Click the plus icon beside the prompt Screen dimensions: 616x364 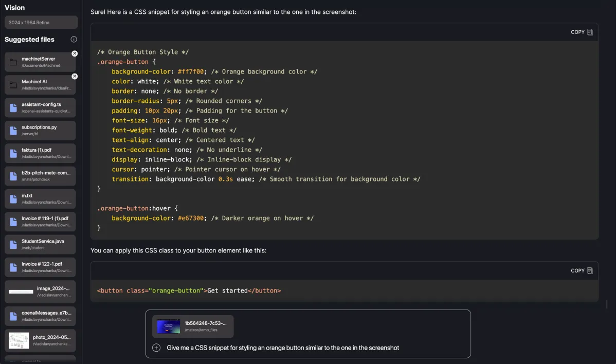pos(156,348)
